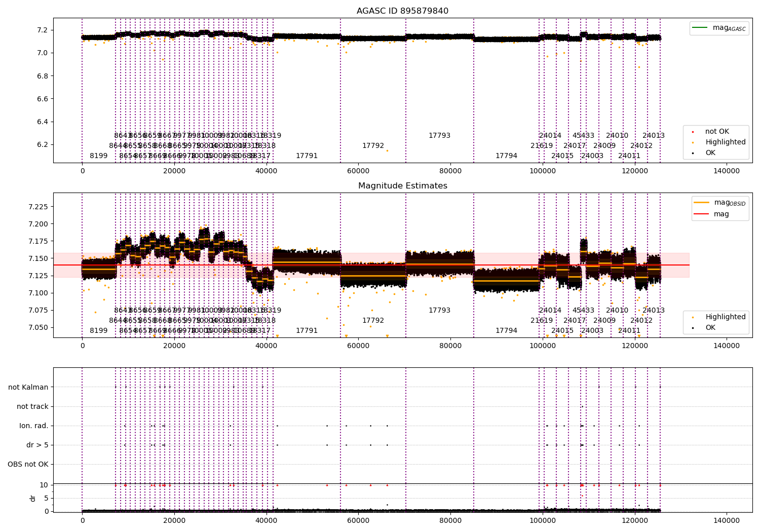
Task: Click "not OK" in the top plot legend
Action: (717, 132)
